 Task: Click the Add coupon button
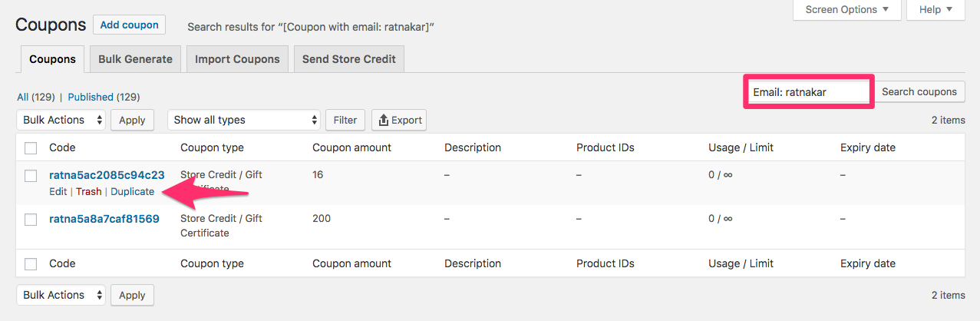pos(129,25)
